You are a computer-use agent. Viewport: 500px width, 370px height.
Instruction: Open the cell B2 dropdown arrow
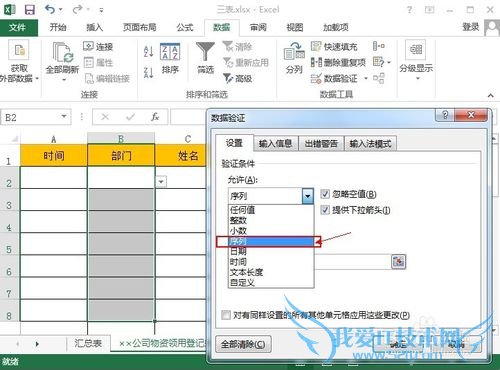[161, 182]
